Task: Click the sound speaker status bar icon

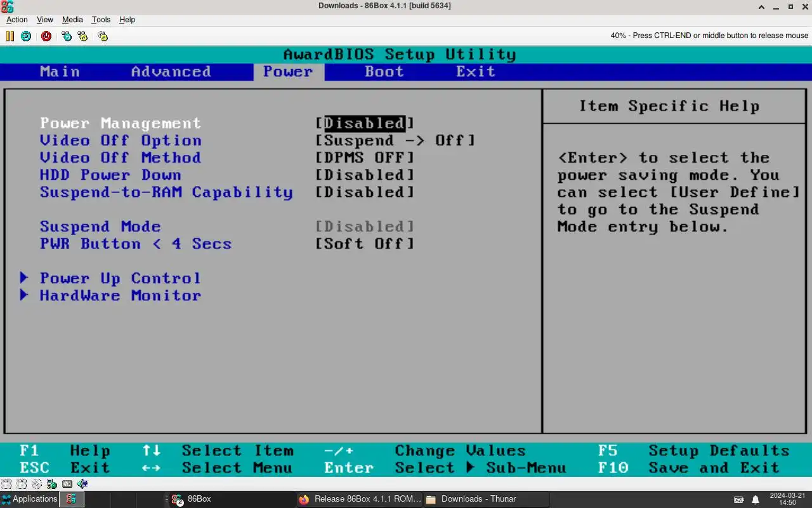Action: coord(82,484)
